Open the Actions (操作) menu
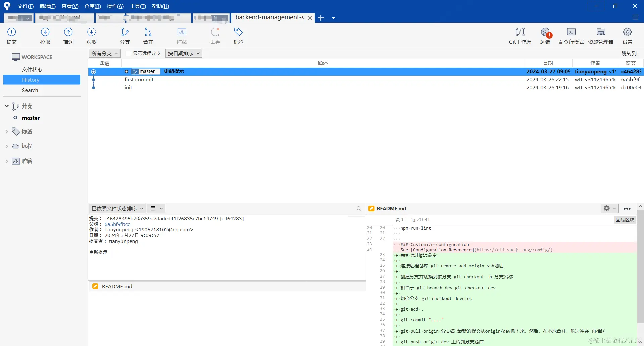This screenshot has width=644, height=346. (115, 6)
